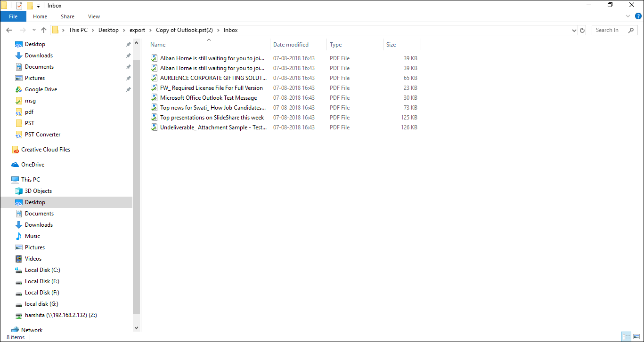Open Customize Quick Access Toolbar dropdown

(38, 6)
